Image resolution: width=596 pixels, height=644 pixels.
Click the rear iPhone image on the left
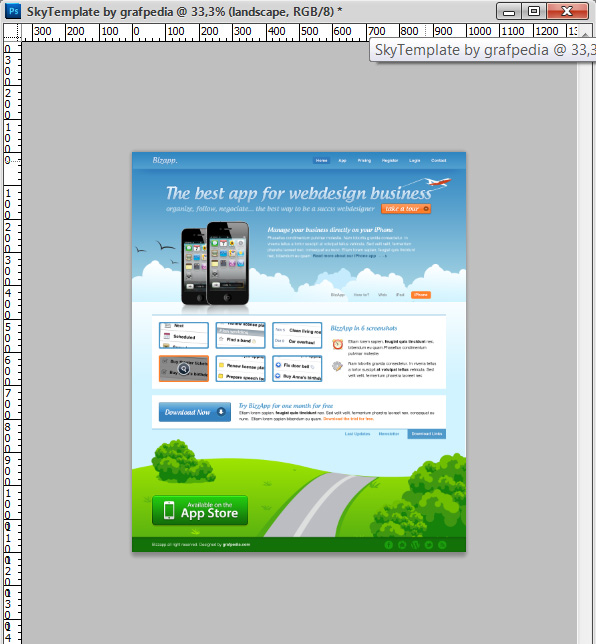click(x=194, y=266)
